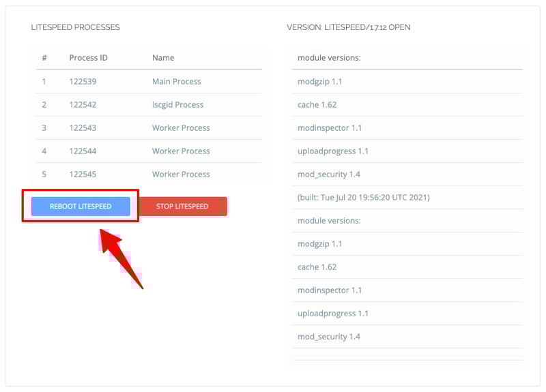Click mod_security 1.4 above the build date
Viewport: 546px width, 392px height.
point(328,175)
